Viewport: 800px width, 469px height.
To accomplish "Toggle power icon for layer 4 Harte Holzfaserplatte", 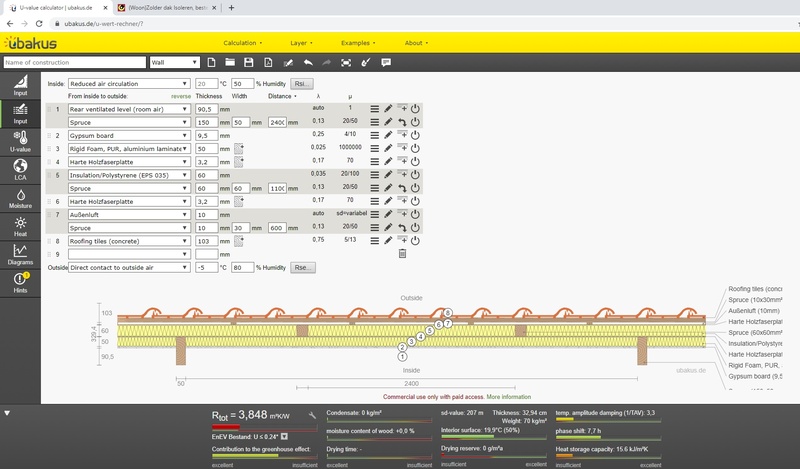I will pos(415,161).
